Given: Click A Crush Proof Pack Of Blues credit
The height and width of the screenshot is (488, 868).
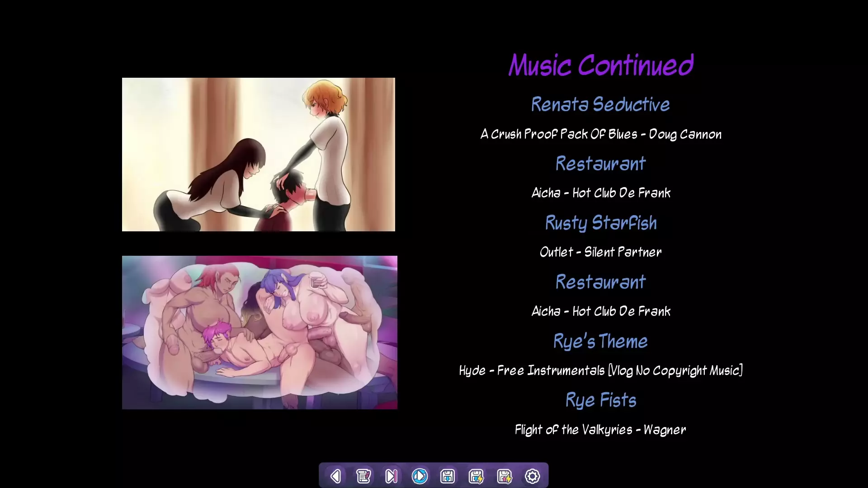Looking at the screenshot, I should [600, 134].
